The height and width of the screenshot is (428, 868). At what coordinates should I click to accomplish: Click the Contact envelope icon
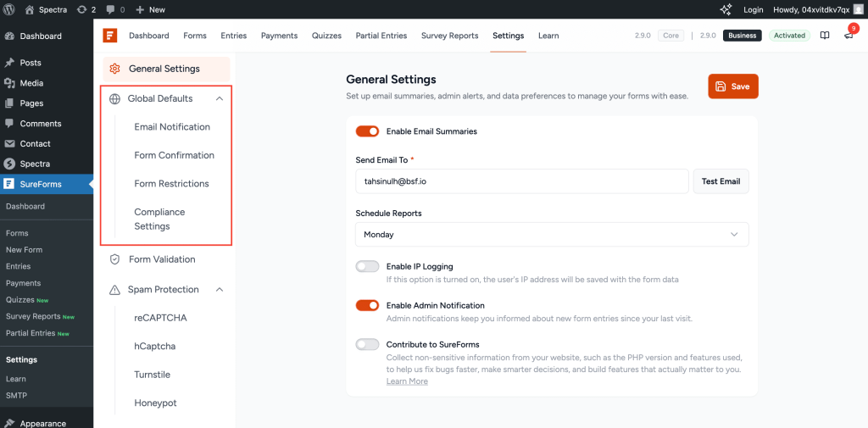9,143
